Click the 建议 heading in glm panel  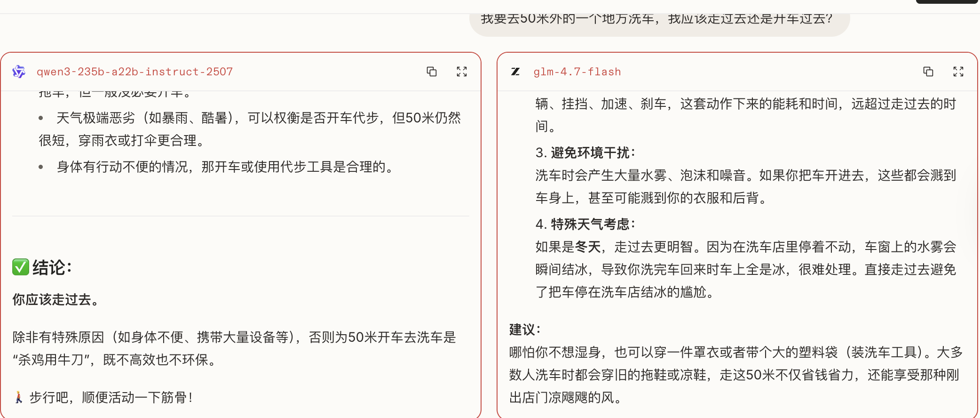pyautogui.click(x=525, y=330)
